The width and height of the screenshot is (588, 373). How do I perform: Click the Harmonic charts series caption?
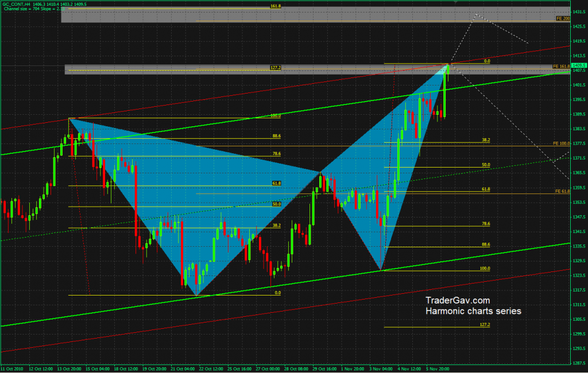(x=473, y=311)
